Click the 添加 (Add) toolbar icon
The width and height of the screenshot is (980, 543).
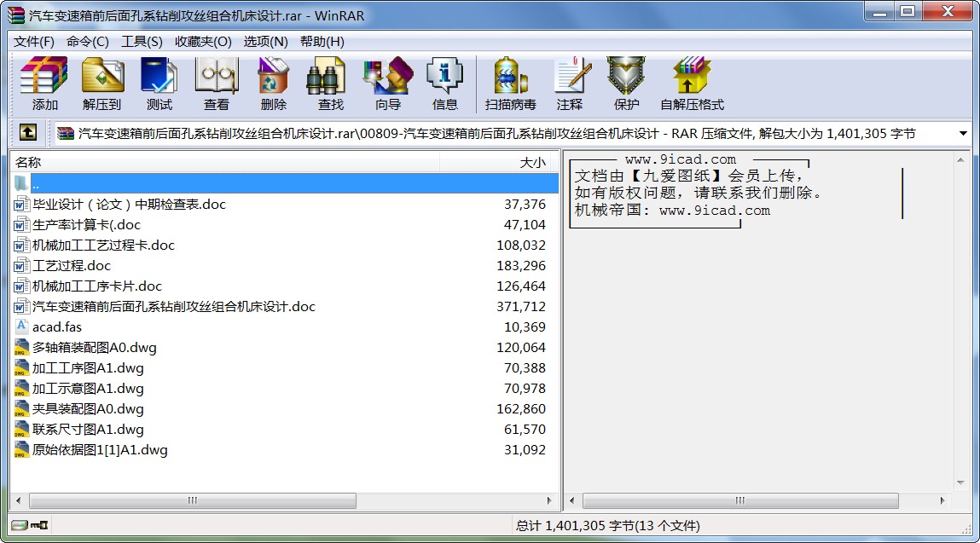click(x=44, y=84)
